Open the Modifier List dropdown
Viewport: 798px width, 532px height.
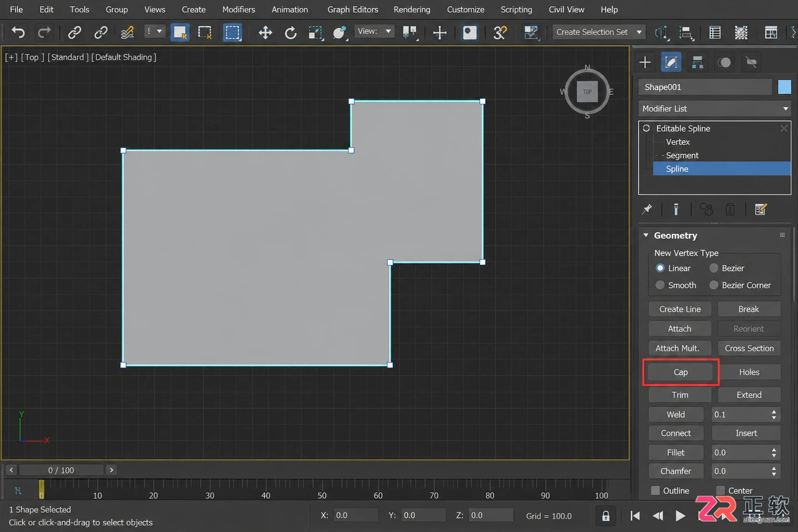715,109
